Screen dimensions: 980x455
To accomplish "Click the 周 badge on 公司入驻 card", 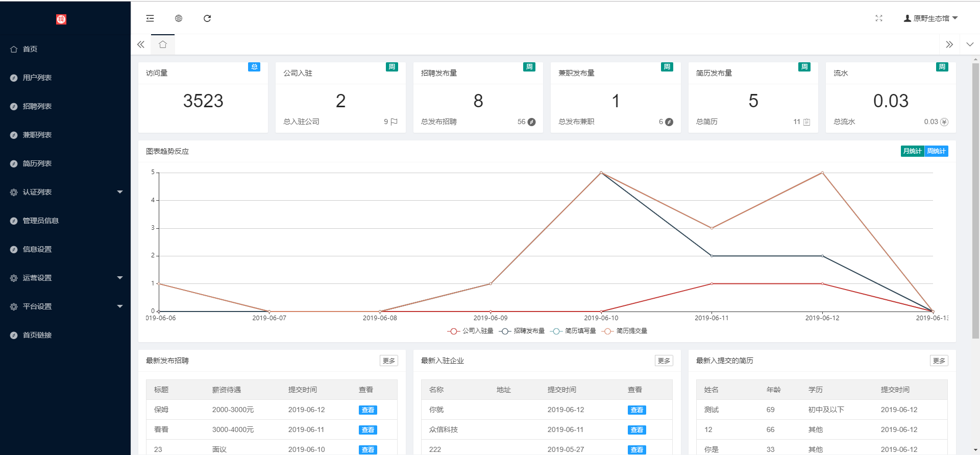I will click(x=392, y=67).
